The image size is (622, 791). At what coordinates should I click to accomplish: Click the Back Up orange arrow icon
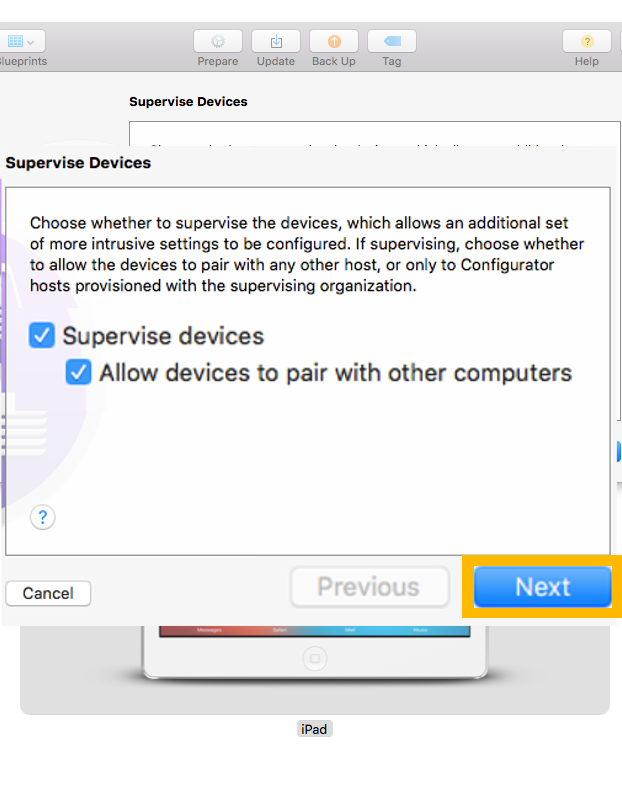coord(334,41)
